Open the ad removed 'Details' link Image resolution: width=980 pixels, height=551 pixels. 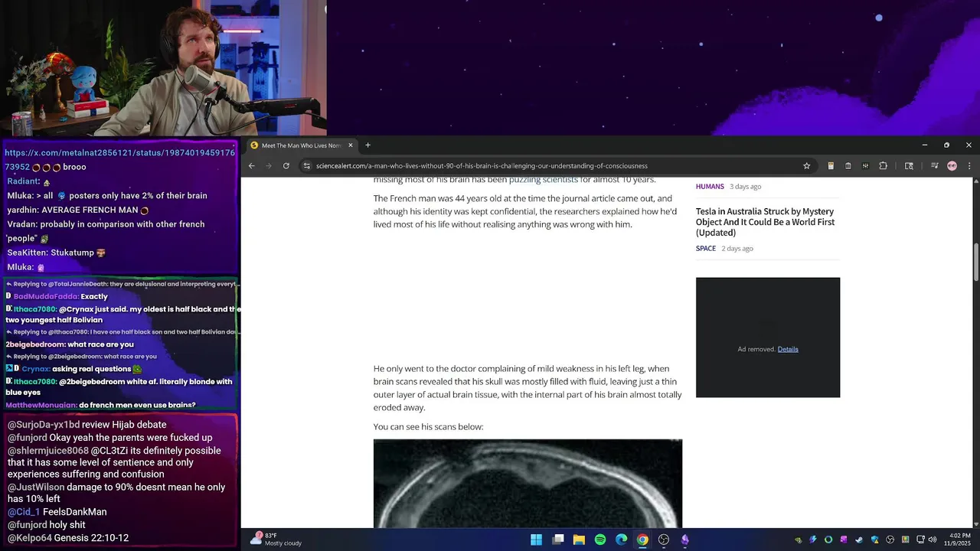pos(788,349)
